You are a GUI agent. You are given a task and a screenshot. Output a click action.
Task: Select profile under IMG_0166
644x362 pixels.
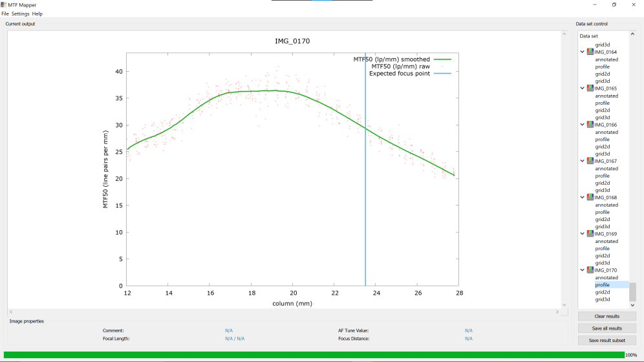tap(603, 140)
